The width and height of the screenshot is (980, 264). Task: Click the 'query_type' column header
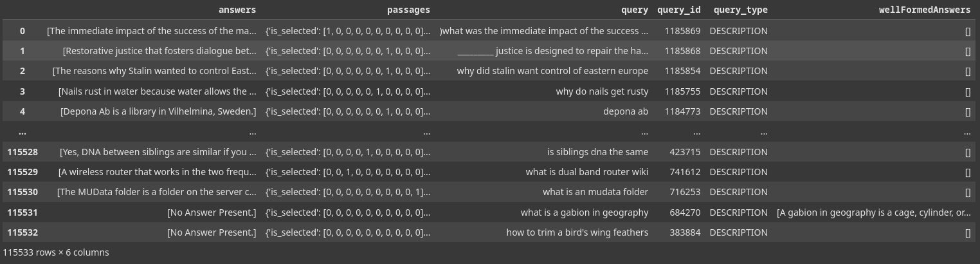coord(740,10)
